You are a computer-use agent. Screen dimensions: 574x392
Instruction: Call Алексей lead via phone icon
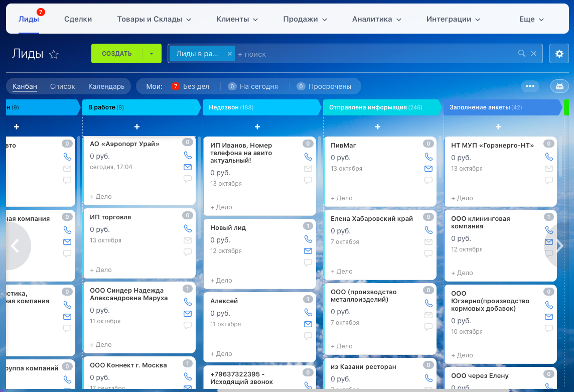308,313
